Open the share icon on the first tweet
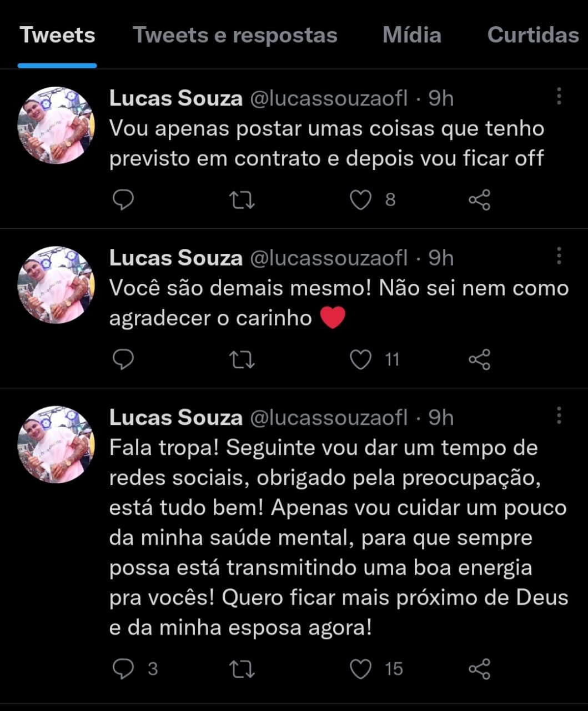 pos(480,201)
